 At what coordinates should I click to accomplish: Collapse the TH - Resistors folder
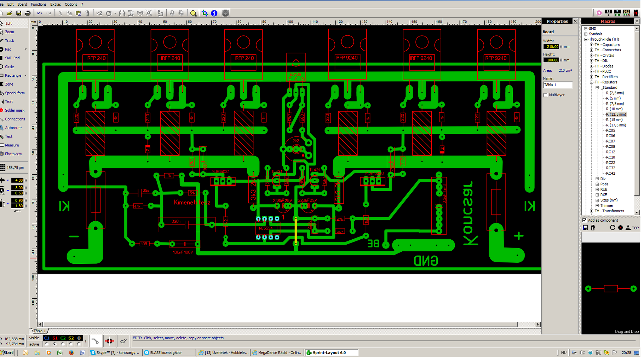pos(592,82)
